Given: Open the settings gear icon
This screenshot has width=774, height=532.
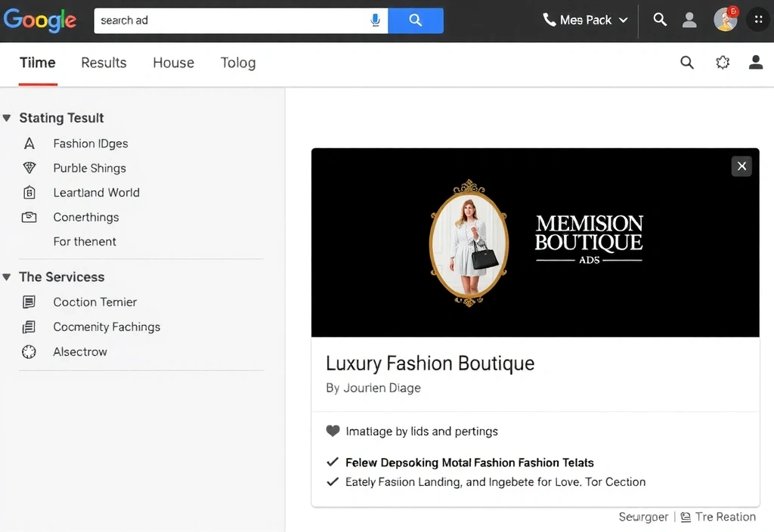Looking at the screenshot, I should (x=722, y=63).
